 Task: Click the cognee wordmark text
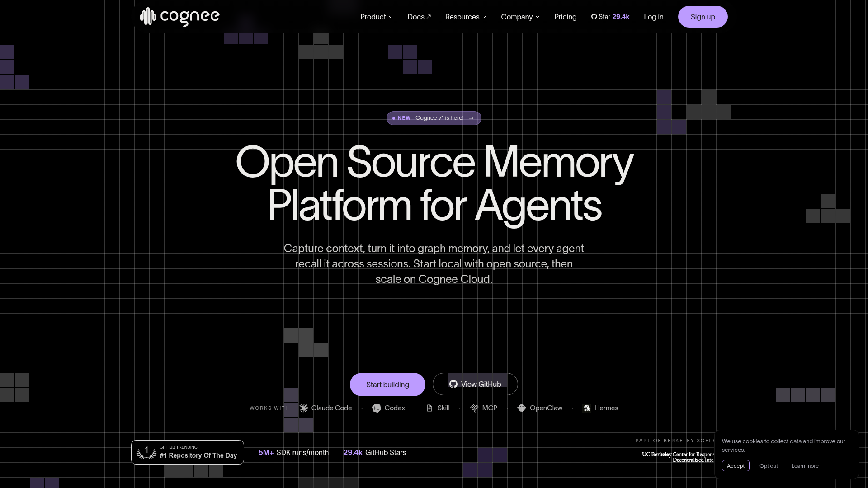[190, 17]
